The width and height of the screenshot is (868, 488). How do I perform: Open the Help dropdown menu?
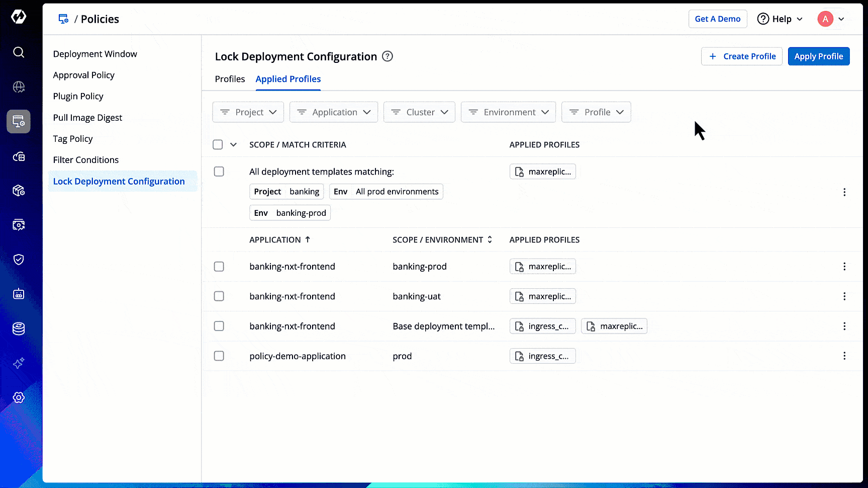click(780, 19)
